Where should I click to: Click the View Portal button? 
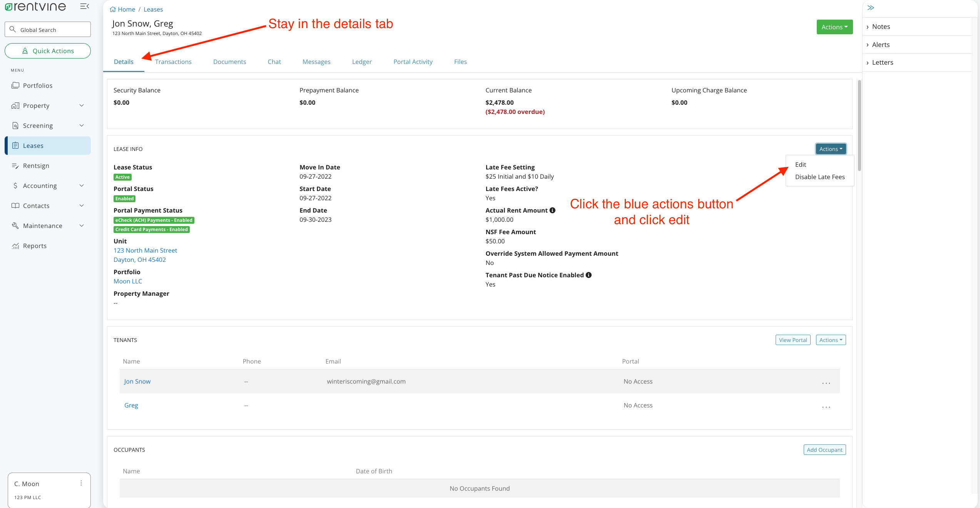pyautogui.click(x=793, y=340)
